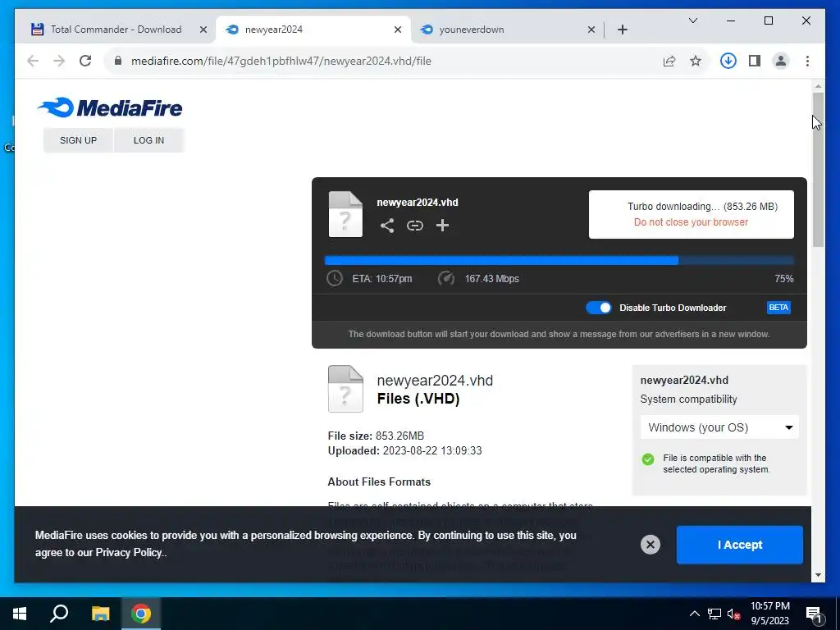This screenshot has height=630, width=840.
Task: Copy link using the chain link icon
Action: pyautogui.click(x=414, y=226)
